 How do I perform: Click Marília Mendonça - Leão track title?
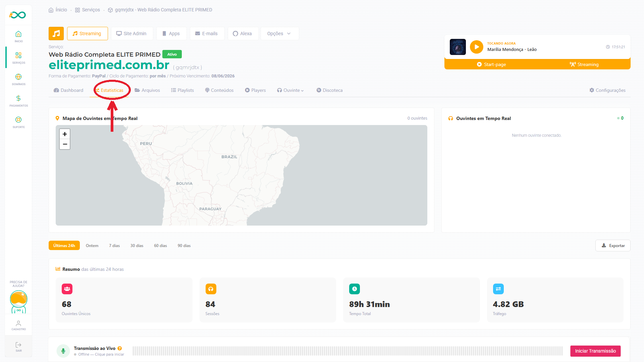point(512,50)
